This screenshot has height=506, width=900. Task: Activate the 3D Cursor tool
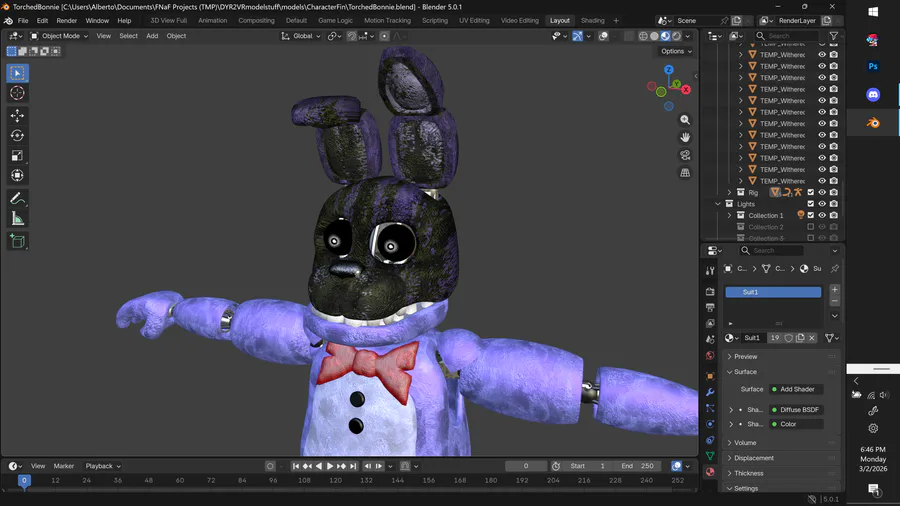(17, 93)
